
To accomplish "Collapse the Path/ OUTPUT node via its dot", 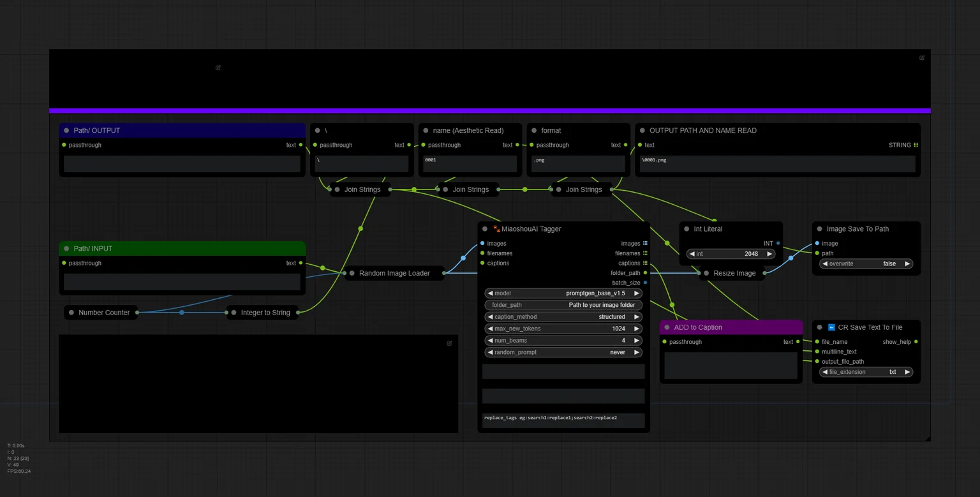I will click(66, 130).
